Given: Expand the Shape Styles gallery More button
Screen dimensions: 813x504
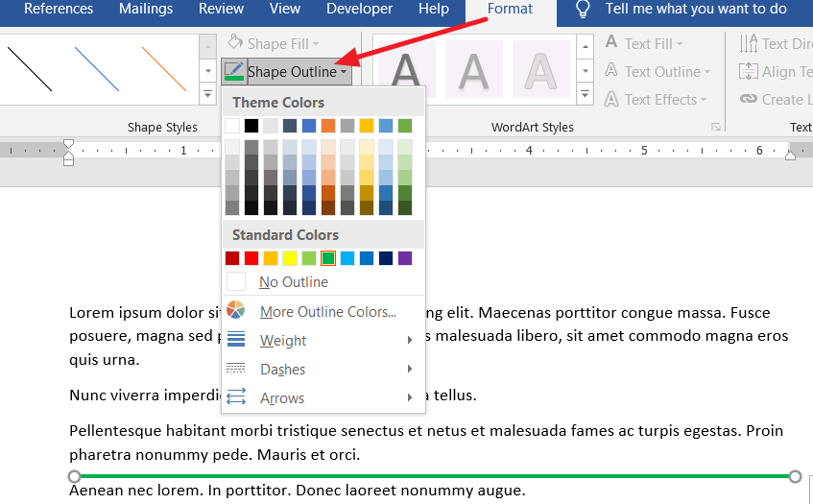Looking at the screenshot, I should pyautogui.click(x=207, y=94).
